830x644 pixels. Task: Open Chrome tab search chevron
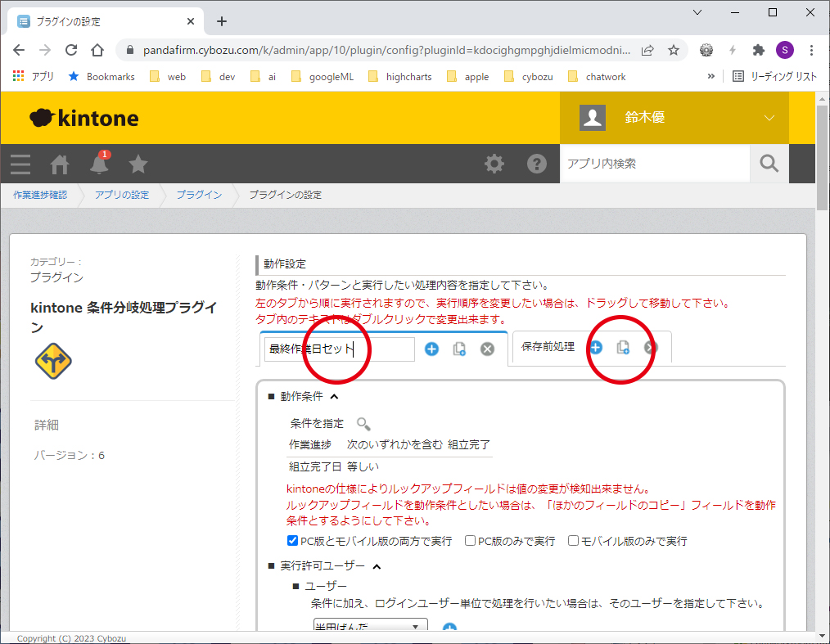point(697,13)
